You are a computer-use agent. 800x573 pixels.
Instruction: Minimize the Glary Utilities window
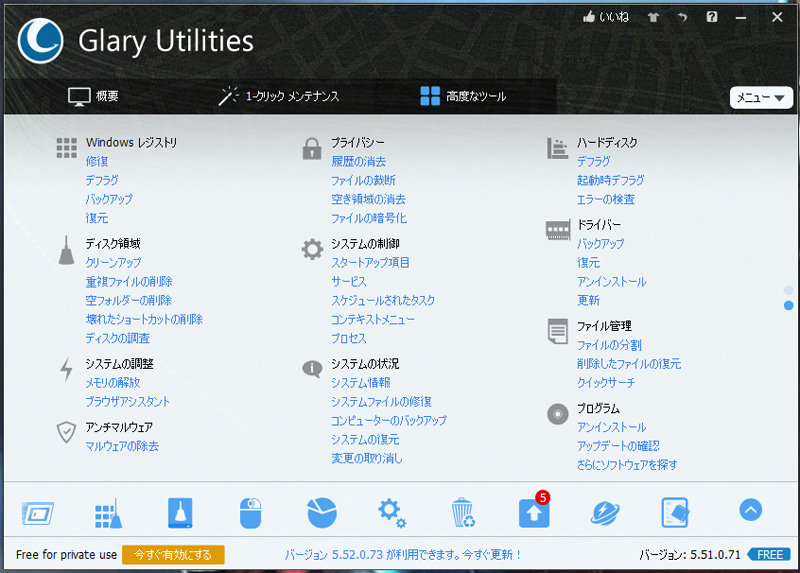[741, 17]
